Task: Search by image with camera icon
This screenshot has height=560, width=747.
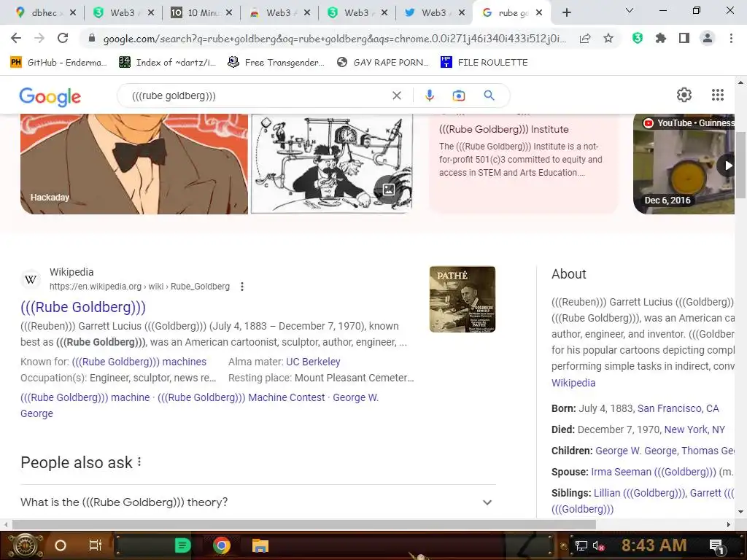Action: point(459,96)
